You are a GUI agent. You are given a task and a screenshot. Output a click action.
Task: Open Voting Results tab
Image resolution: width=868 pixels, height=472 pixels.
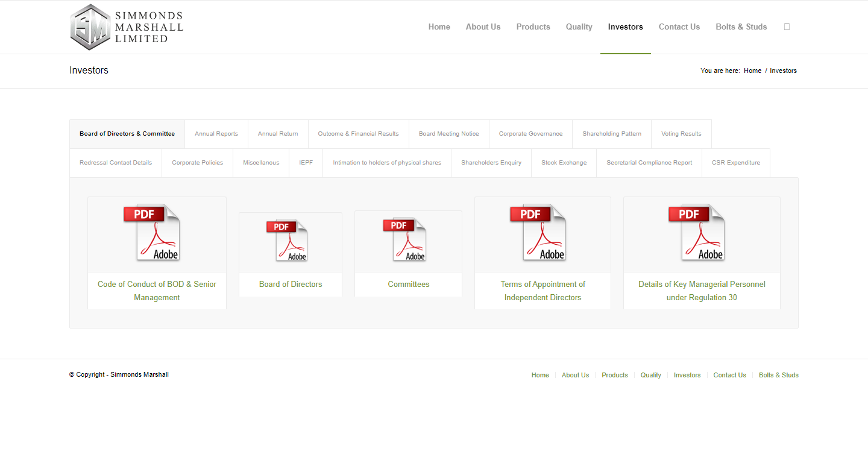point(681,134)
